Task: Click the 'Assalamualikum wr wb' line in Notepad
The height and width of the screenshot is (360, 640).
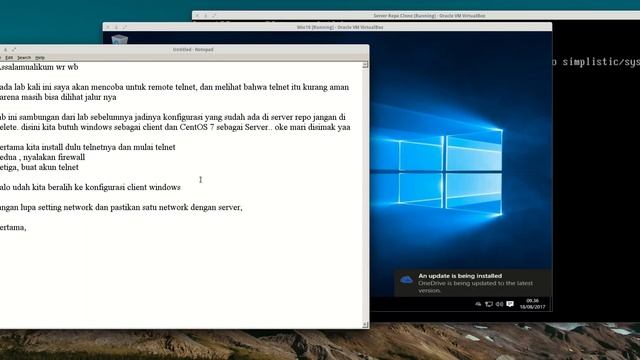Action: (39, 67)
